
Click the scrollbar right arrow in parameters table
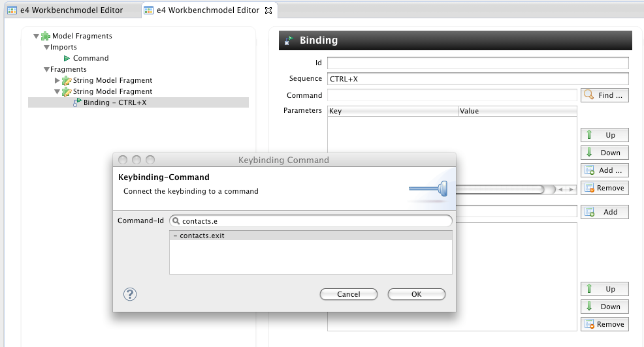coord(572,190)
